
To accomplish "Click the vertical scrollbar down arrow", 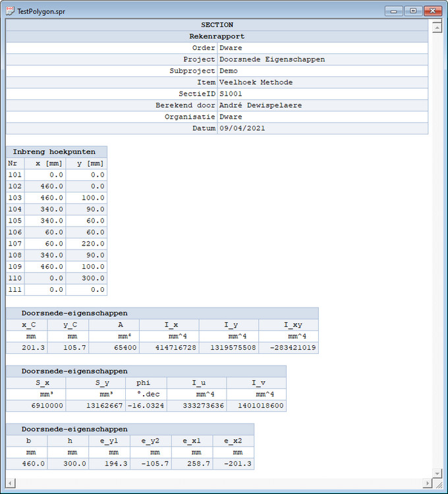I will pyautogui.click(x=437, y=473).
